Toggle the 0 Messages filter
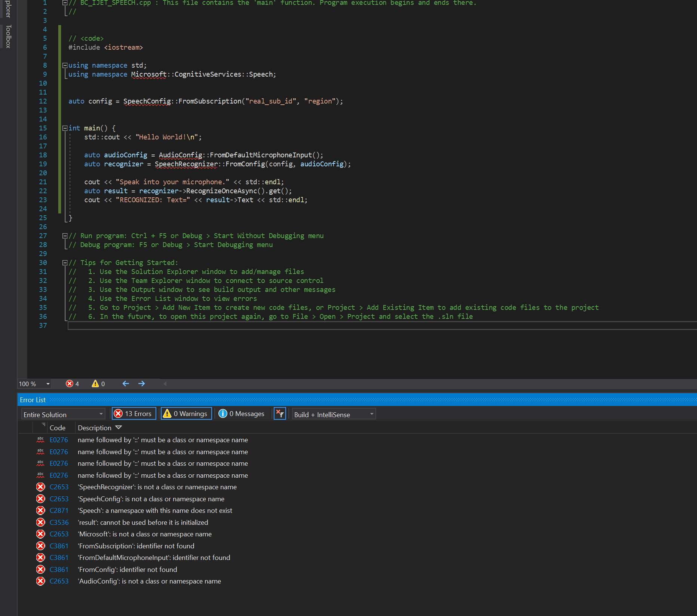 click(242, 413)
